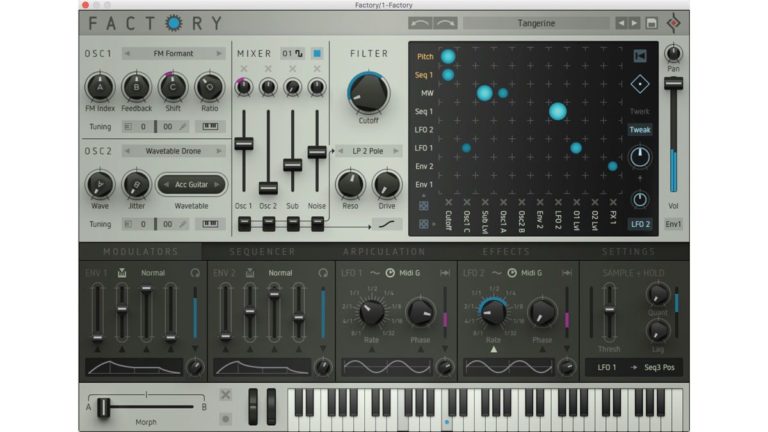This screenshot has height=432, width=768.
Task: Click the LFO 2 retrigger end icon
Action: (x=567, y=272)
